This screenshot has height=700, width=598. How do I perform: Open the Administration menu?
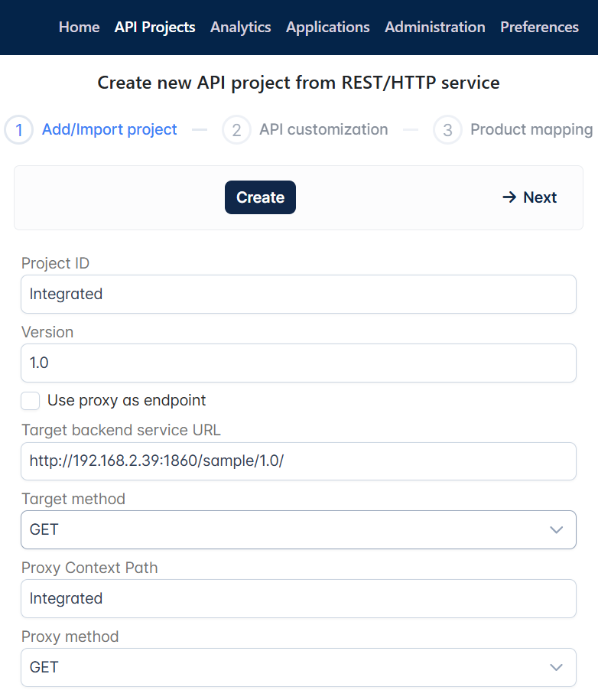(435, 28)
